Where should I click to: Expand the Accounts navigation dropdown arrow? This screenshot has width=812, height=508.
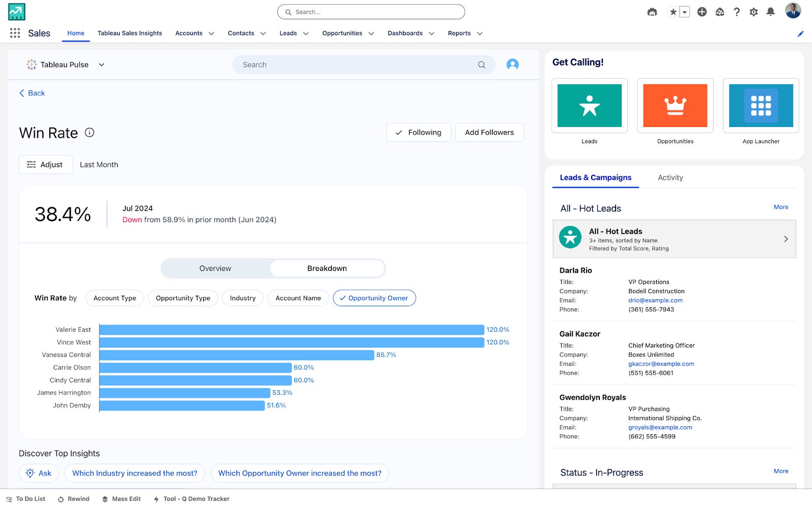(212, 34)
